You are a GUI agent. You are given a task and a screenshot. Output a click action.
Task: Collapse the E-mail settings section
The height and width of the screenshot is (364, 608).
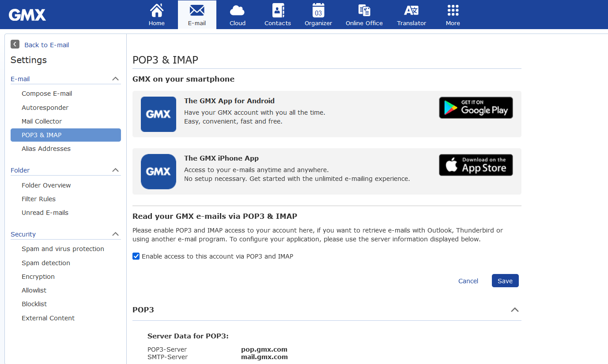pyautogui.click(x=116, y=79)
